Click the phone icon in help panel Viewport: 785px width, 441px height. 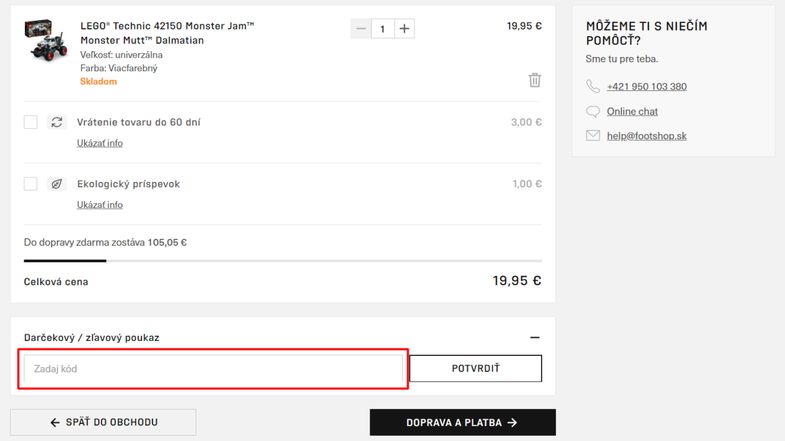pos(593,87)
